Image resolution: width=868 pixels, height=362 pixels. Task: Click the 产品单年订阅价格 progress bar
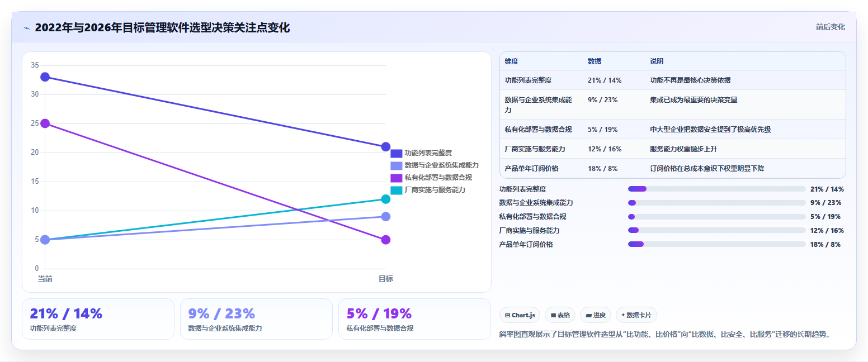point(716,244)
